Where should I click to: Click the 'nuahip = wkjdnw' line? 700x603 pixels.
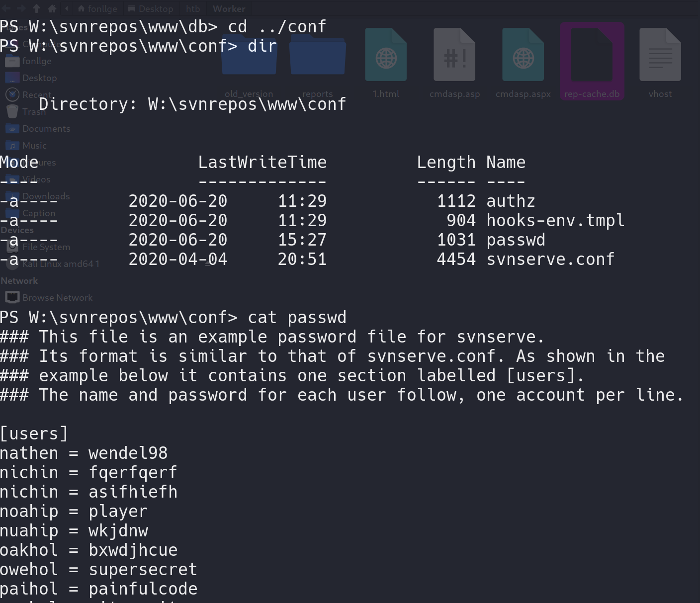click(74, 530)
